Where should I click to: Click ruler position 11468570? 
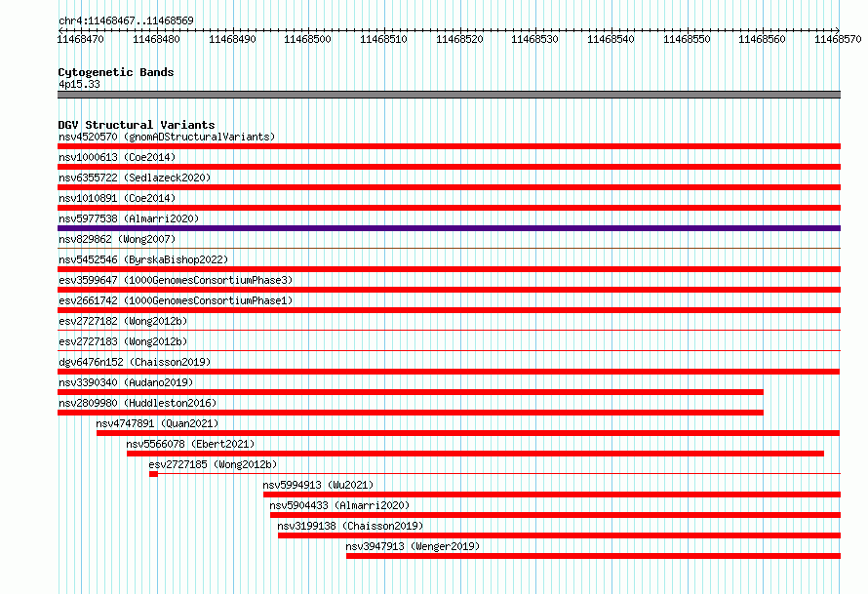coord(838,39)
